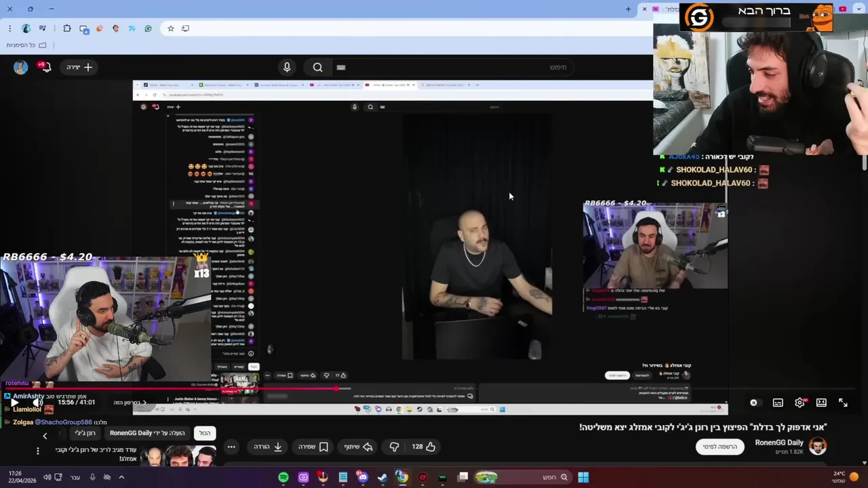868x488 pixels.
Task: Open Discord from the taskbar
Action: click(x=363, y=477)
